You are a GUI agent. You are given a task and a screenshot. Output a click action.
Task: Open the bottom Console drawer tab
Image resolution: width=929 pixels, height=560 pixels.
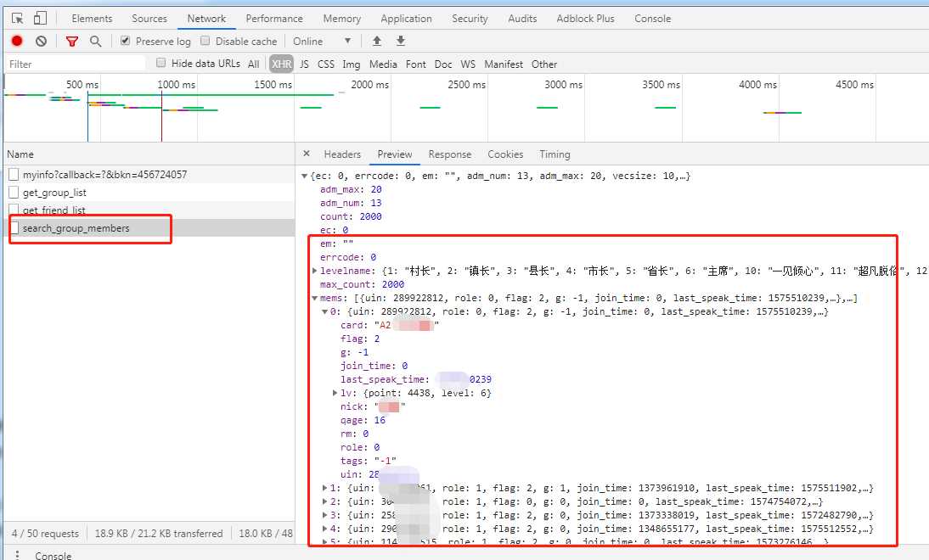[53, 555]
